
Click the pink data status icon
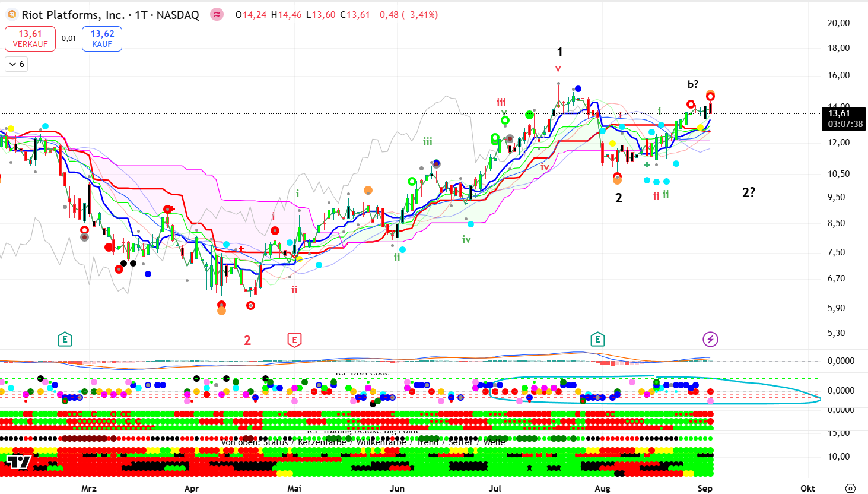coord(217,15)
